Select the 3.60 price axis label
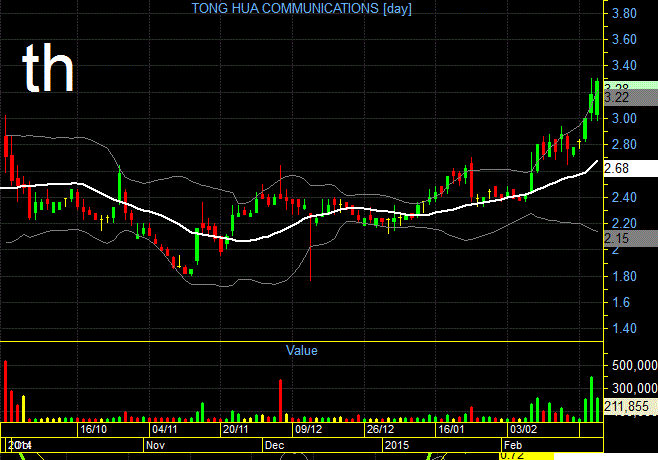The width and height of the screenshot is (658, 460). click(x=624, y=39)
